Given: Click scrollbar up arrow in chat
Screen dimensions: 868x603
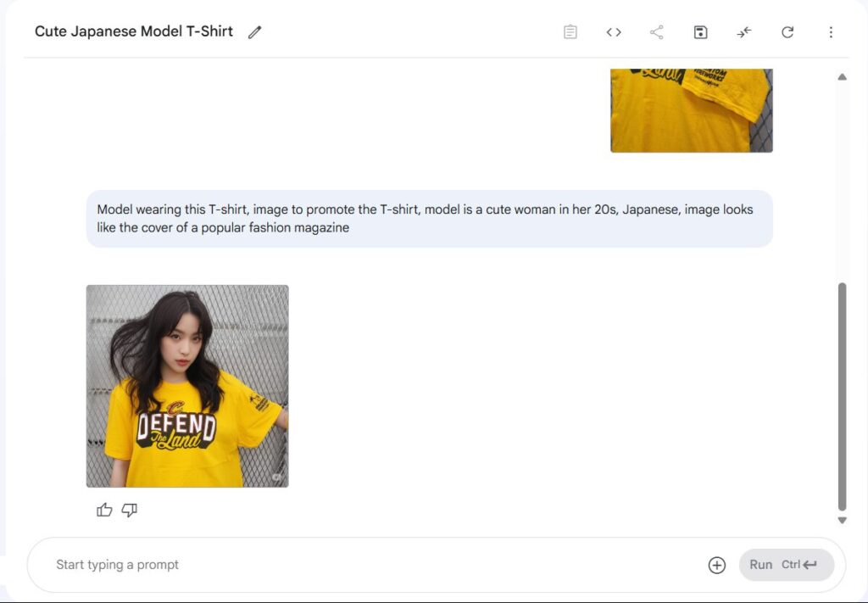Looking at the screenshot, I should 842,77.
